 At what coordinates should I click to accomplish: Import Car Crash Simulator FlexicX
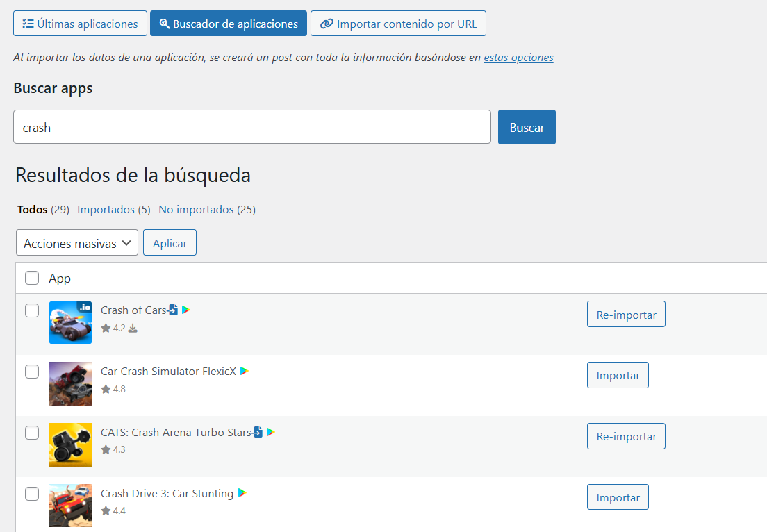click(x=618, y=375)
